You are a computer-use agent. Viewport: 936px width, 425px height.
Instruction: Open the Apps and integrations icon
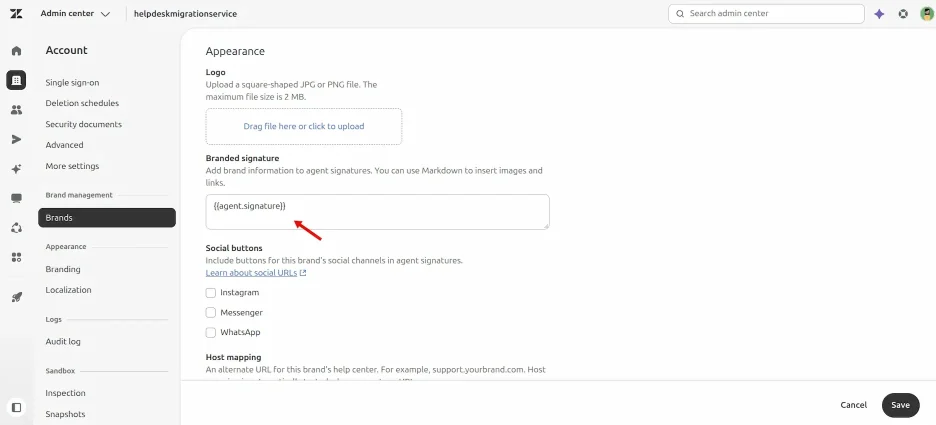click(16, 257)
